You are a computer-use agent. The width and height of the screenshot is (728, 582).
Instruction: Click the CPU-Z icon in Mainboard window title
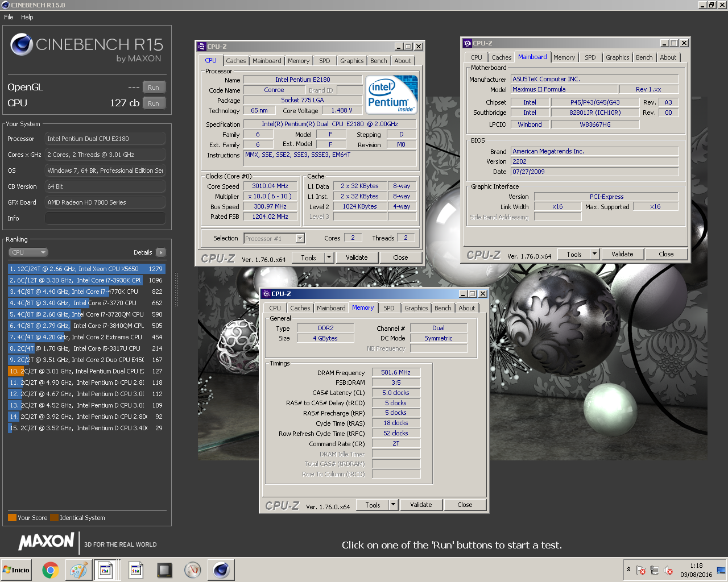(468, 43)
